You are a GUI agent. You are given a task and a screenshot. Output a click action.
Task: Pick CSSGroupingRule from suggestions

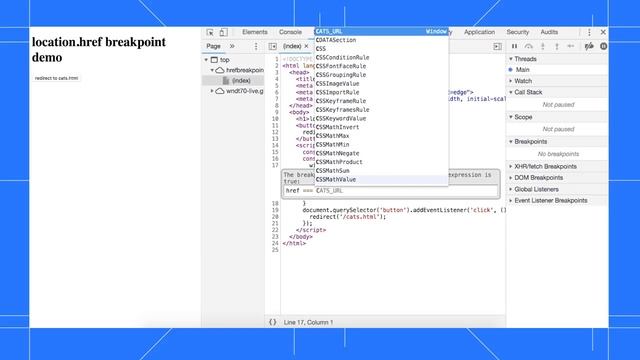(381, 75)
